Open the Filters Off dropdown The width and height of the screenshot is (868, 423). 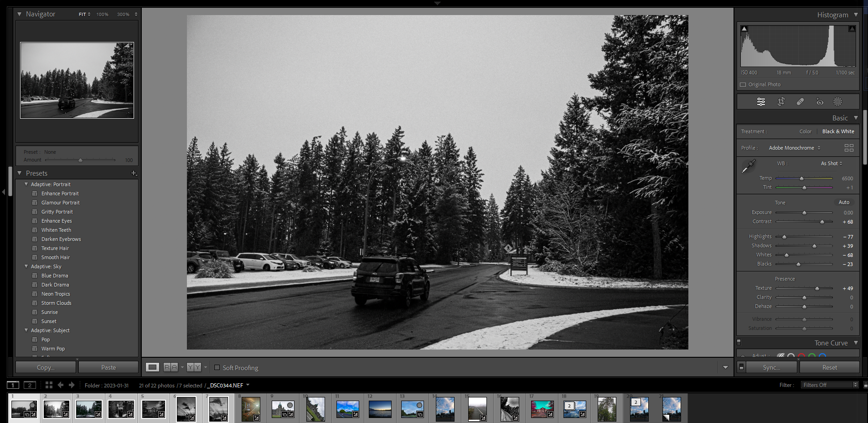coord(830,385)
